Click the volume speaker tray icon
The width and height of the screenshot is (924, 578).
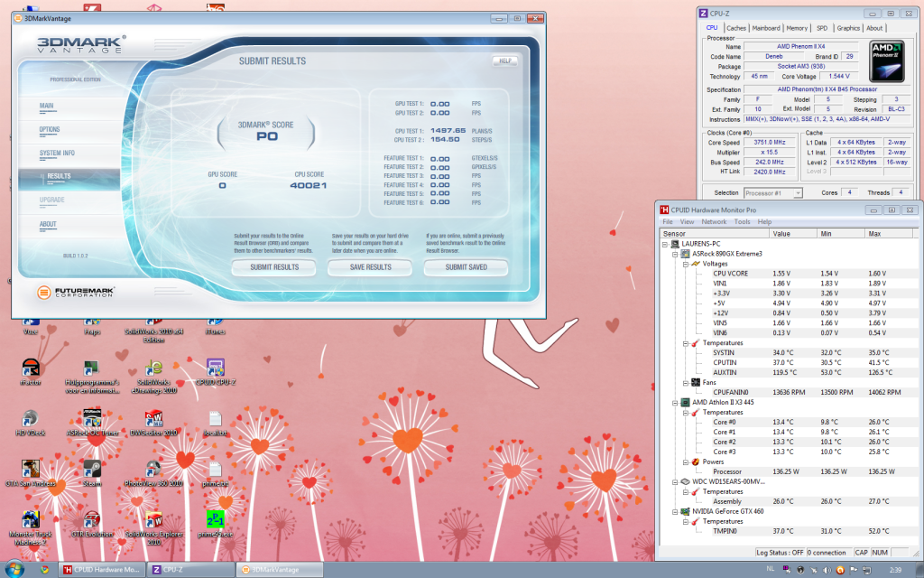(827, 570)
